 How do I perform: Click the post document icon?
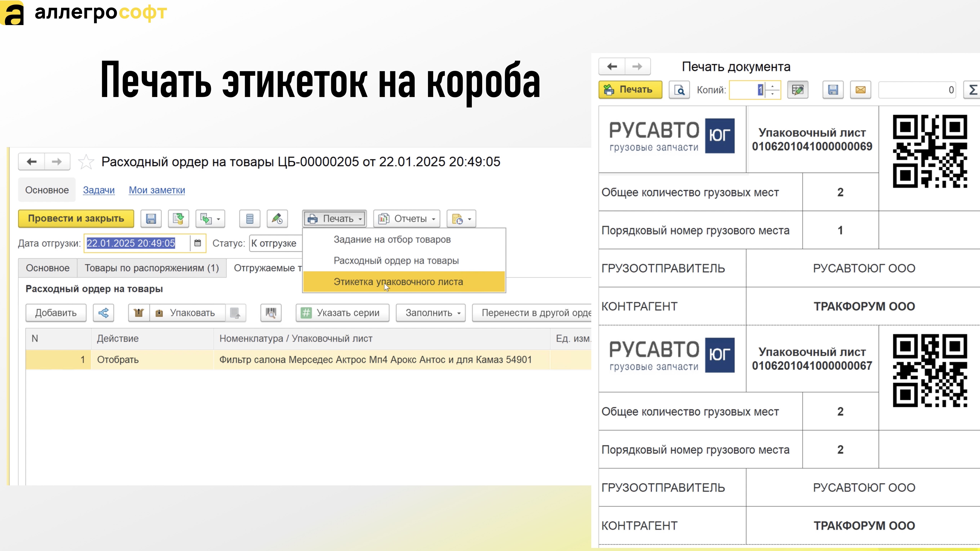(178, 219)
